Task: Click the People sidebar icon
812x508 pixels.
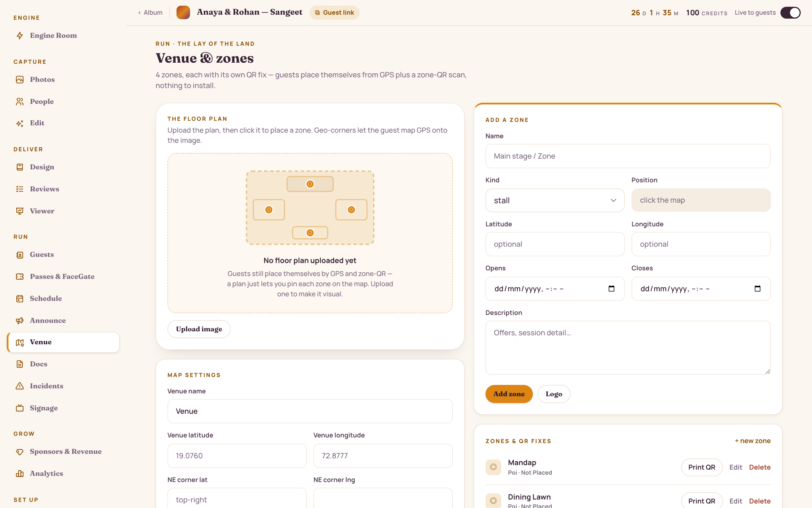Action: [x=20, y=102]
